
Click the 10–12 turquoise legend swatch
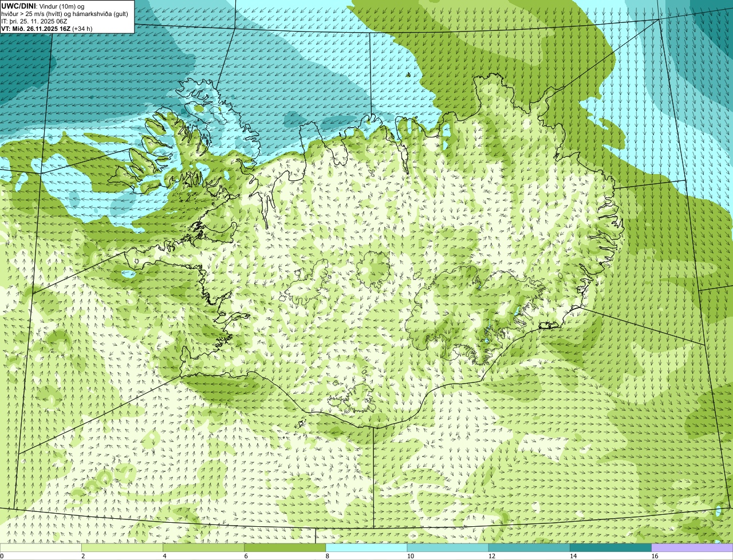(448, 547)
